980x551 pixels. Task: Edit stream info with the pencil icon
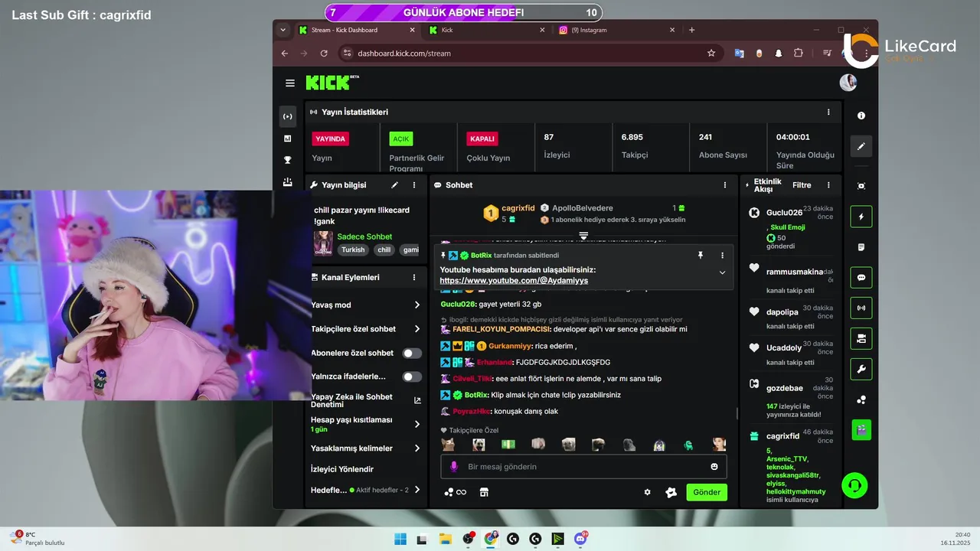pos(395,185)
